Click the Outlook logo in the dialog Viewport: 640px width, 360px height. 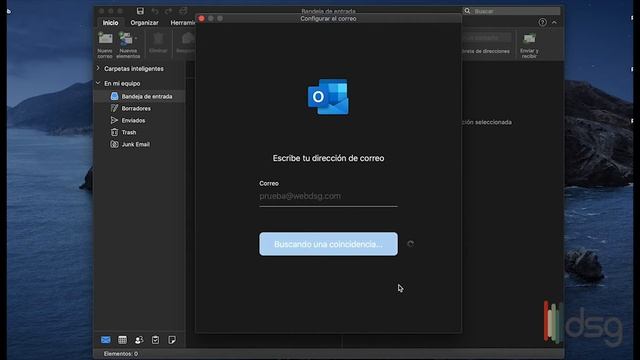tap(328, 97)
